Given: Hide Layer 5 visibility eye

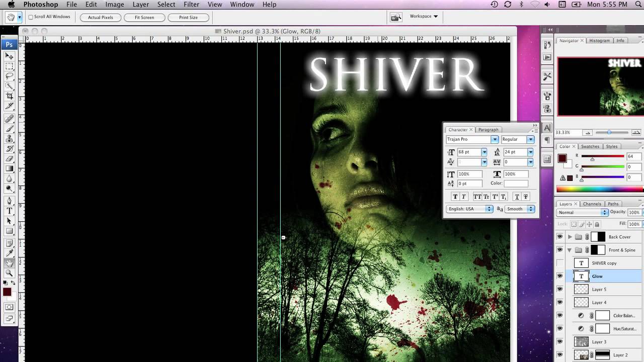Looking at the screenshot, I should (559, 289).
